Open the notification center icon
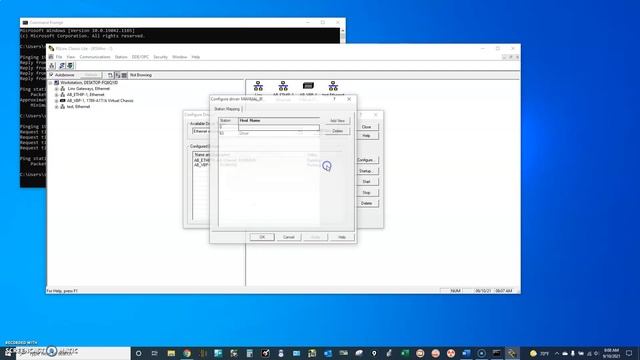 pyautogui.click(x=629, y=353)
